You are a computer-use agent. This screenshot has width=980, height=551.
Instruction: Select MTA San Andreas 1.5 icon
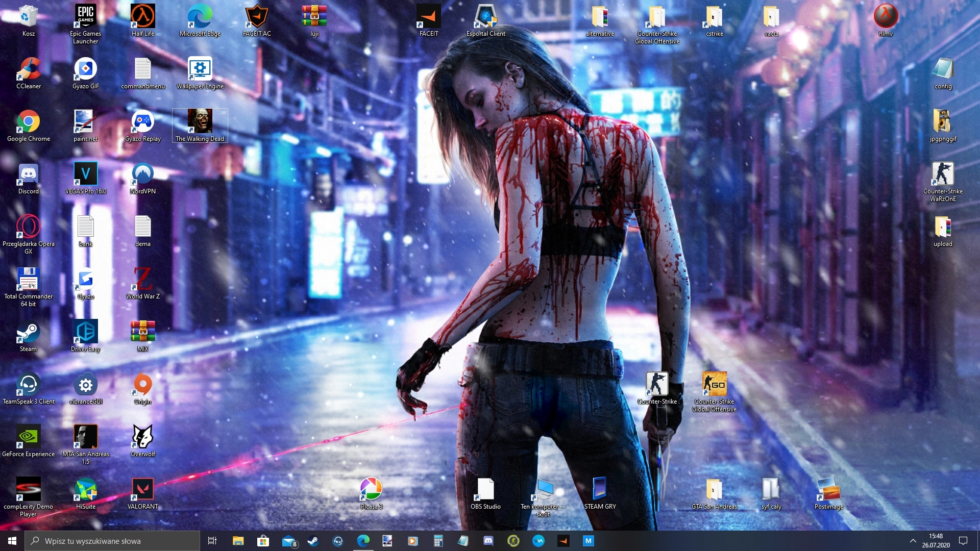[x=86, y=445]
